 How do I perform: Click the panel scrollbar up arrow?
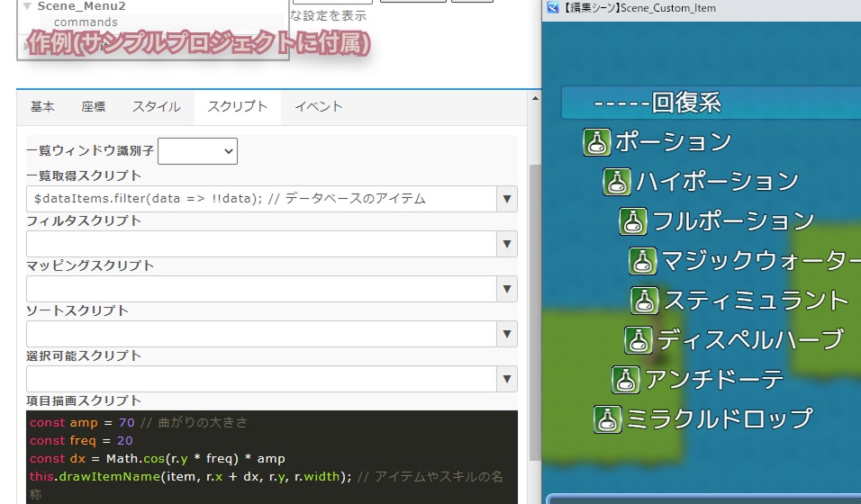535,98
